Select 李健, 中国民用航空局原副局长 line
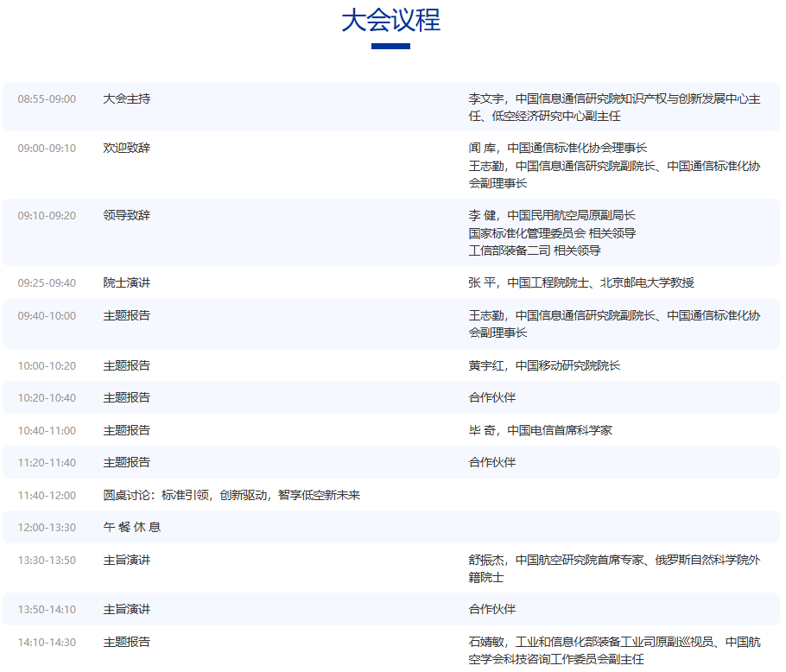 (552, 216)
